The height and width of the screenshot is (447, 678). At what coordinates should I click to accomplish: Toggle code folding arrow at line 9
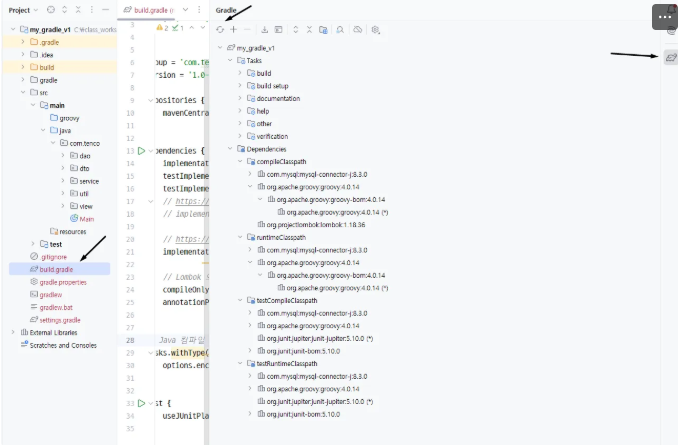pos(150,100)
